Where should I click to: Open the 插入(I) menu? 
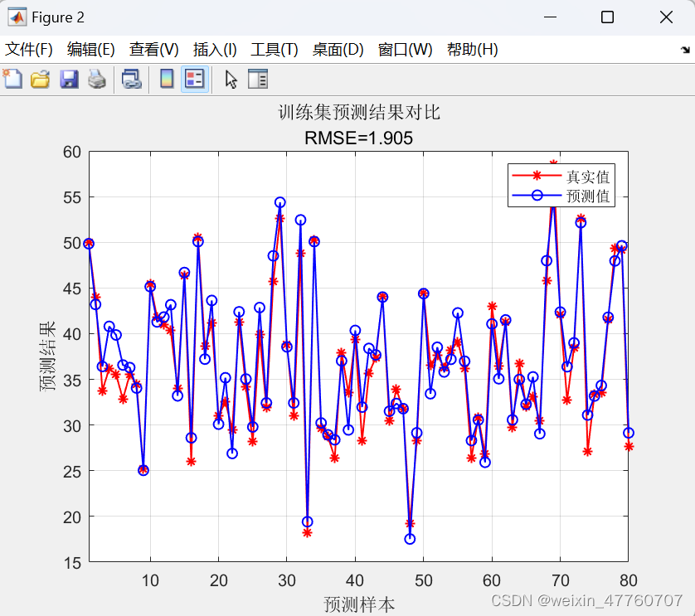click(x=214, y=49)
